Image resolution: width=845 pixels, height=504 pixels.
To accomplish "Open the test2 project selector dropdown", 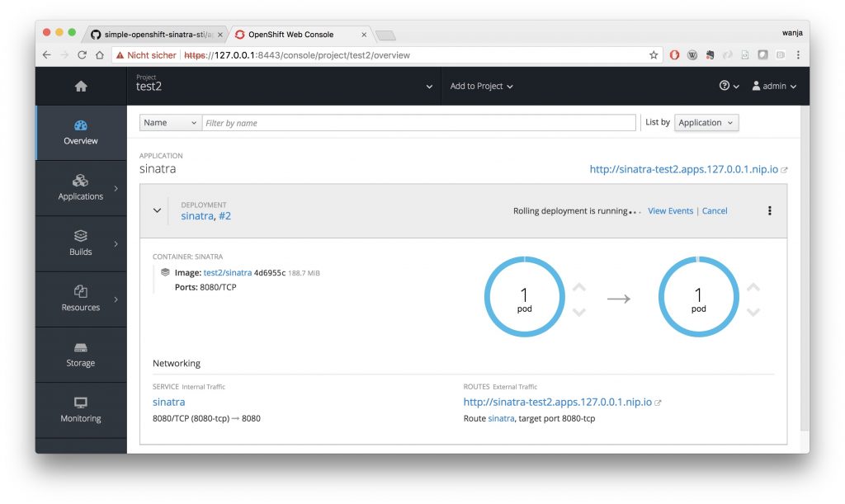I will pos(284,86).
